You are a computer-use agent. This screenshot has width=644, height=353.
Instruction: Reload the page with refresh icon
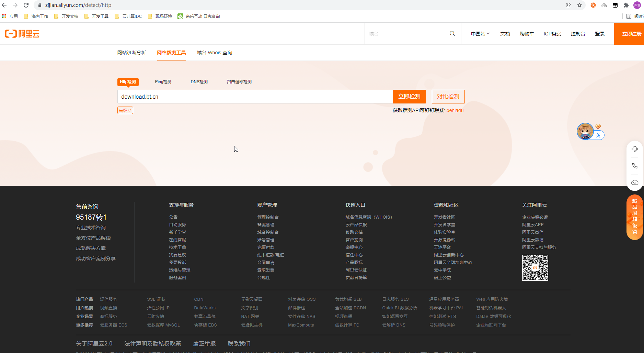26,5
